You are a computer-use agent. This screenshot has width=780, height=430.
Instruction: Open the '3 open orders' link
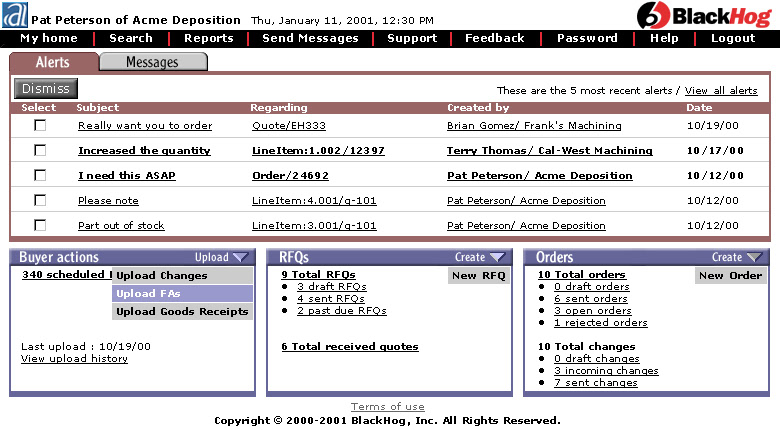click(x=592, y=311)
